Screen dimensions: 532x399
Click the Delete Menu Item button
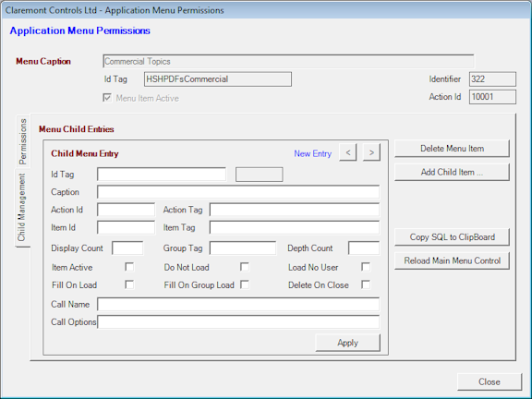click(x=452, y=149)
